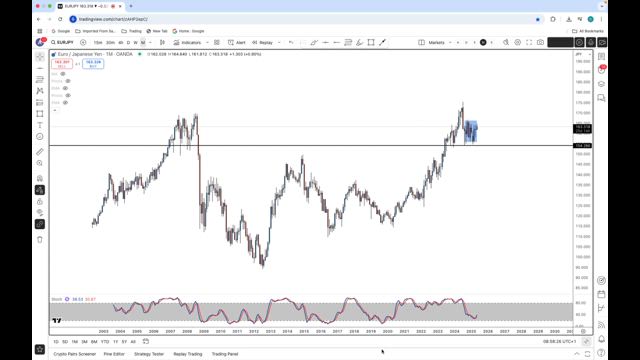640x360 pixels.
Task: Open the calendar icon in right sidebar
Action: [x=601, y=294]
